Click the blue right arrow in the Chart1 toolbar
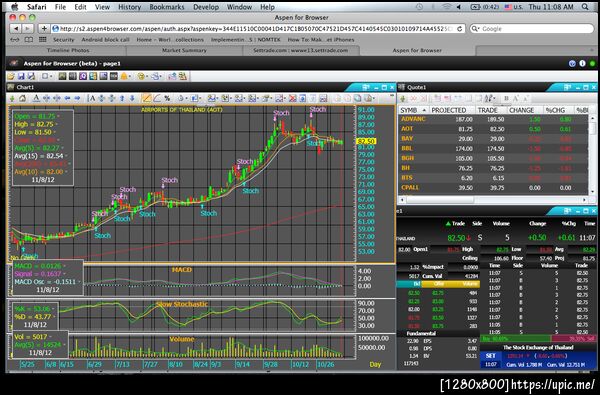 77,98
